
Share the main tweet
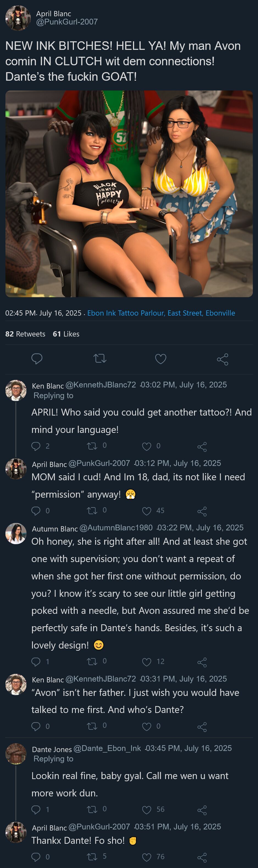pyautogui.click(x=222, y=359)
